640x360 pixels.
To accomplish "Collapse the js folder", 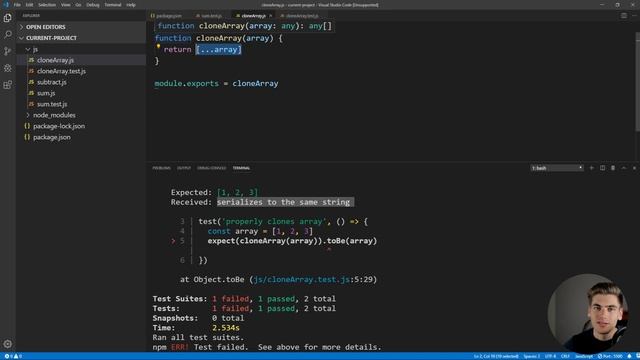I will coord(81,49).
